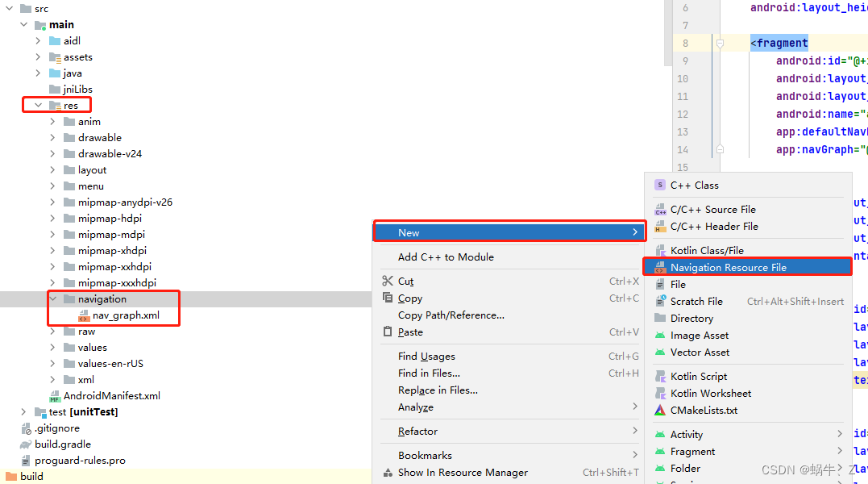Select the highlighted fragment tag in the editor
868x484 pixels.
779,42
